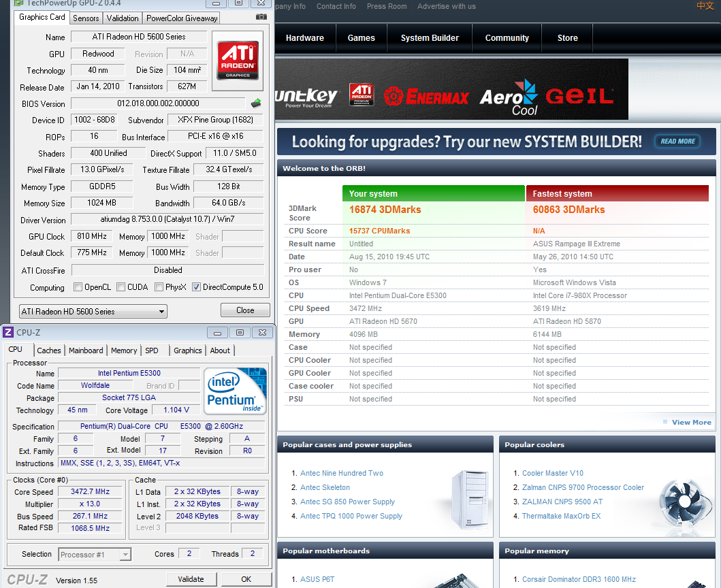Click the Validate button in CPU-Z
Screen dimensions: 721x588
[191, 579]
